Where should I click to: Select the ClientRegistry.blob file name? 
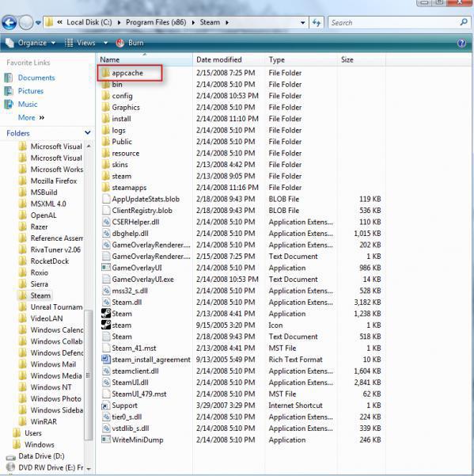point(142,211)
